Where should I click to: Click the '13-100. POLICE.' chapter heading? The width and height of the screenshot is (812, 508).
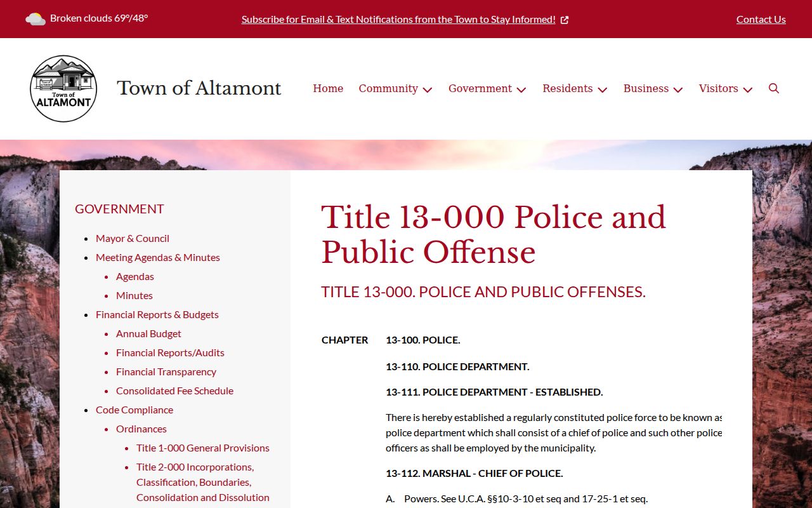point(423,340)
